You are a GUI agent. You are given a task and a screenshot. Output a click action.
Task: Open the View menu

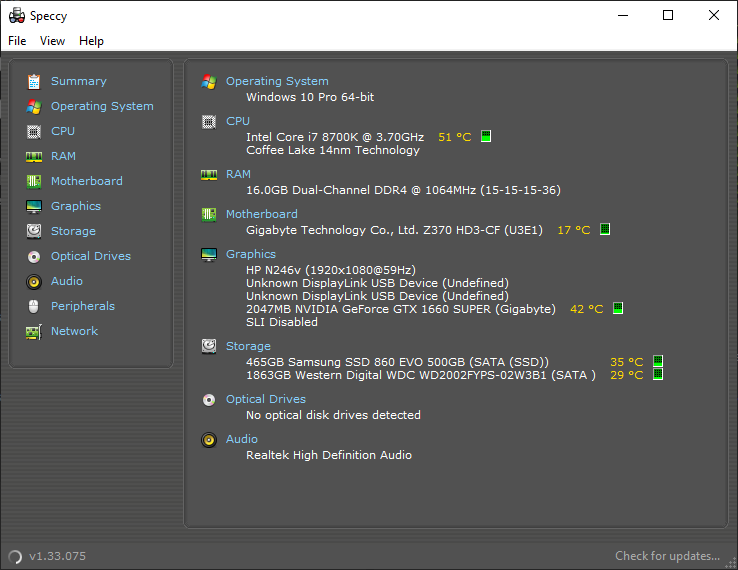(x=52, y=41)
